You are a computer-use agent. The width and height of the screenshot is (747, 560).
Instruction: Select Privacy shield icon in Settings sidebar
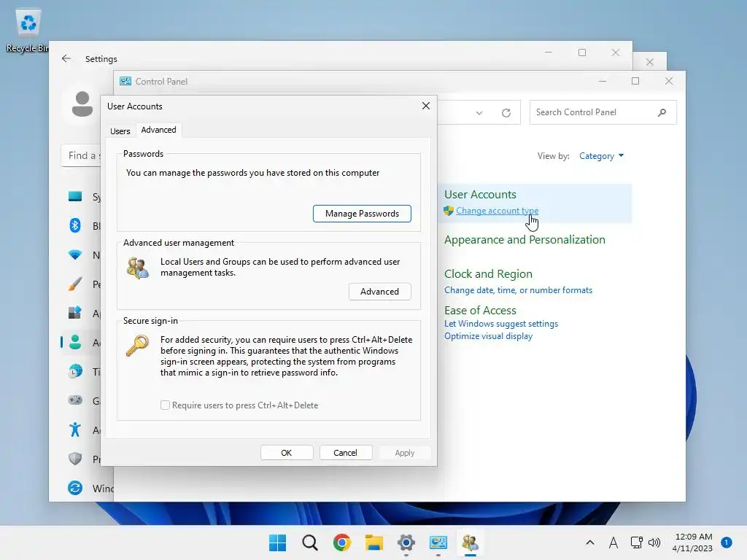[x=75, y=459]
